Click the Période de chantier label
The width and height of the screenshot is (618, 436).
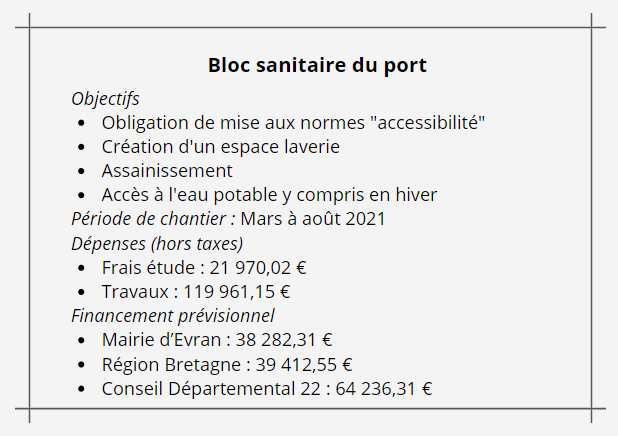point(153,219)
